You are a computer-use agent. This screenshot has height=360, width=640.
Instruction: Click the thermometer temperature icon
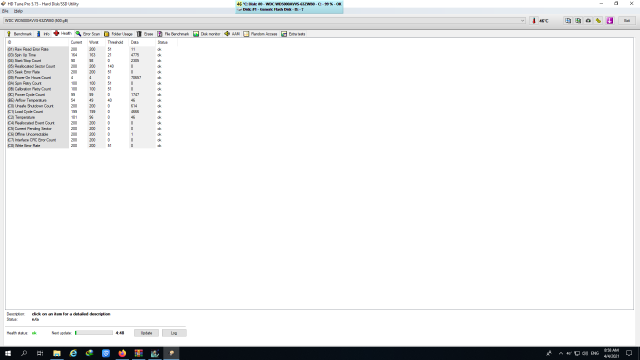[533, 20]
